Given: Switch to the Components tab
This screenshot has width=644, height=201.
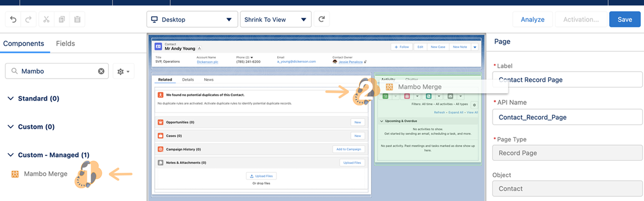Looking at the screenshot, I should [24, 43].
